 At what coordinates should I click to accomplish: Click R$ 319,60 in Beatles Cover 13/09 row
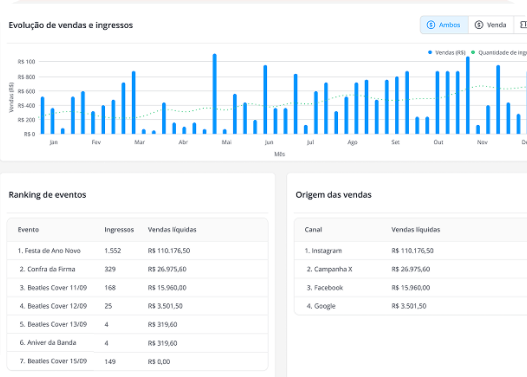point(162,325)
